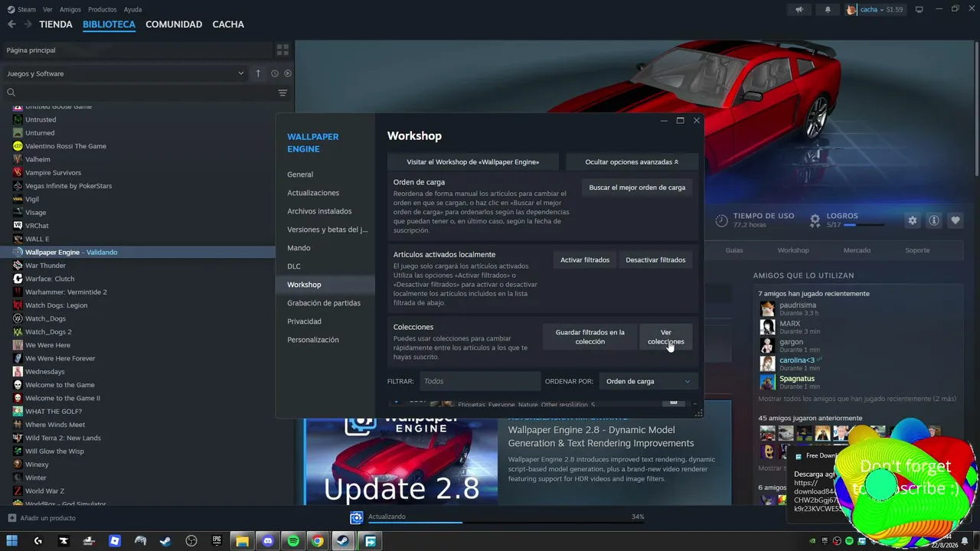Open Wallpaper Engine settings gear icon
Viewport: 980px width, 551px height.
(x=913, y=220)
